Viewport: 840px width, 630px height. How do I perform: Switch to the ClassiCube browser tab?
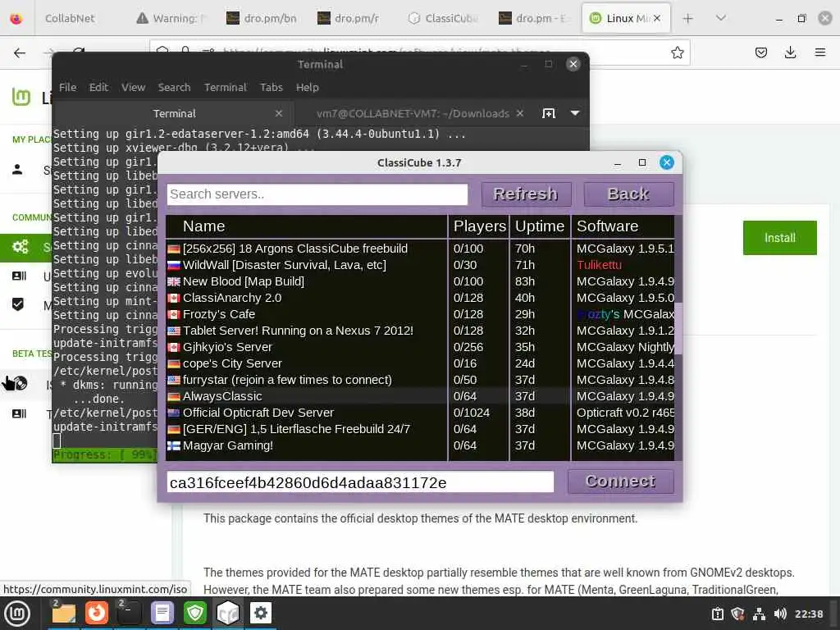(444, 18)
